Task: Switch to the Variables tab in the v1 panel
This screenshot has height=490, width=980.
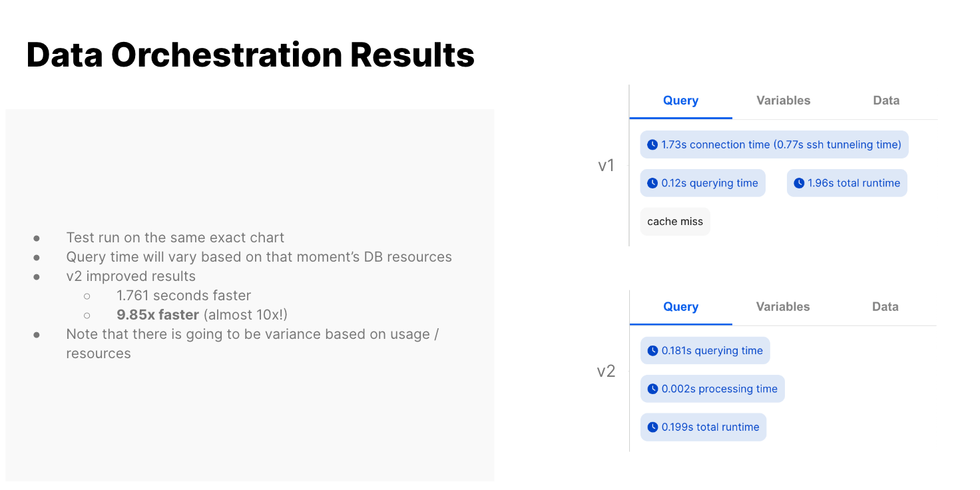Action: [783, 100]
